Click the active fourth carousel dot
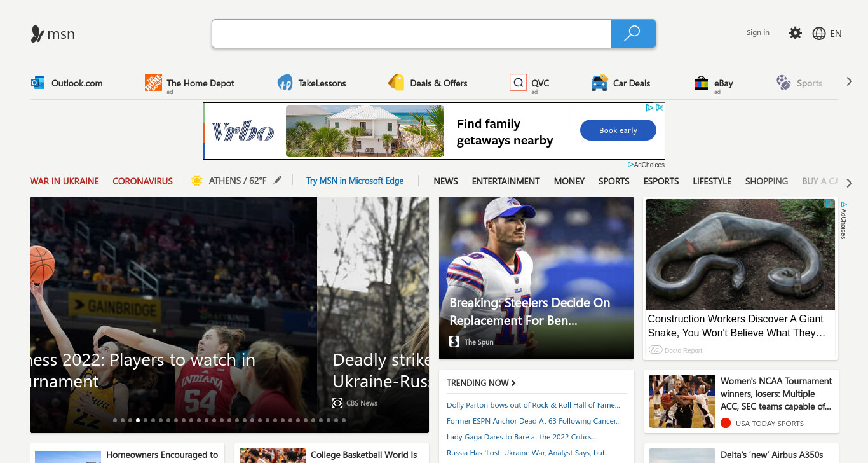 (x=138, y=420)
